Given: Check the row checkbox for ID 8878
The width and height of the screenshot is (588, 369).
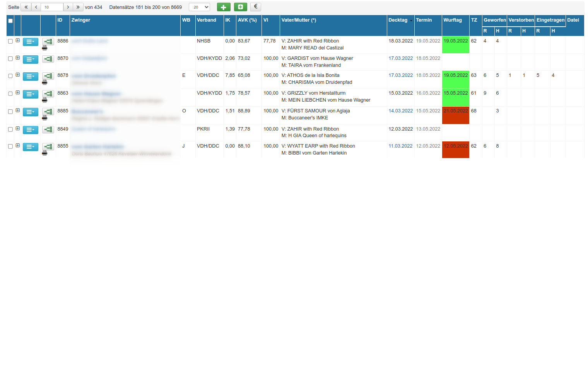Looking at the screenshot, I should point(10,76).
